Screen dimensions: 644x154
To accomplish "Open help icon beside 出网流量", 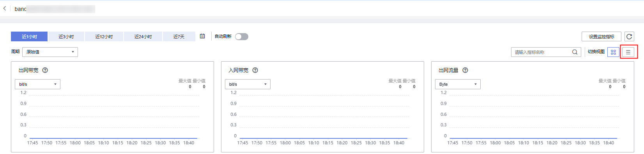I will pyautogui.click(x=465, y=71).
